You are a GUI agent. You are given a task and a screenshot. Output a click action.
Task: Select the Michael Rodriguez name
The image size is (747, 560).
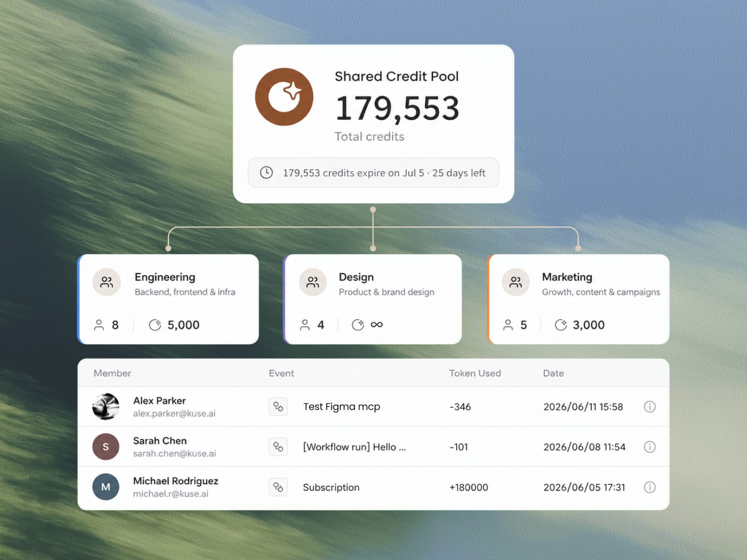176,481
